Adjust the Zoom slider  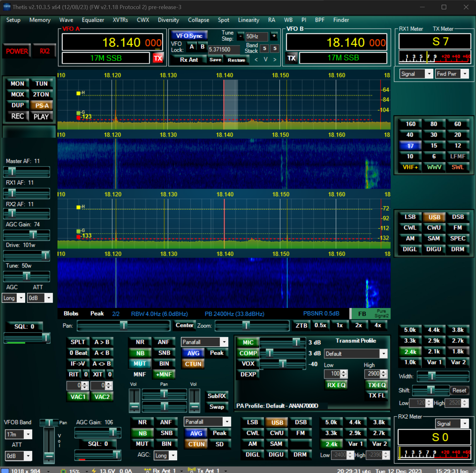pyautogui.click(x=252, y=326)
